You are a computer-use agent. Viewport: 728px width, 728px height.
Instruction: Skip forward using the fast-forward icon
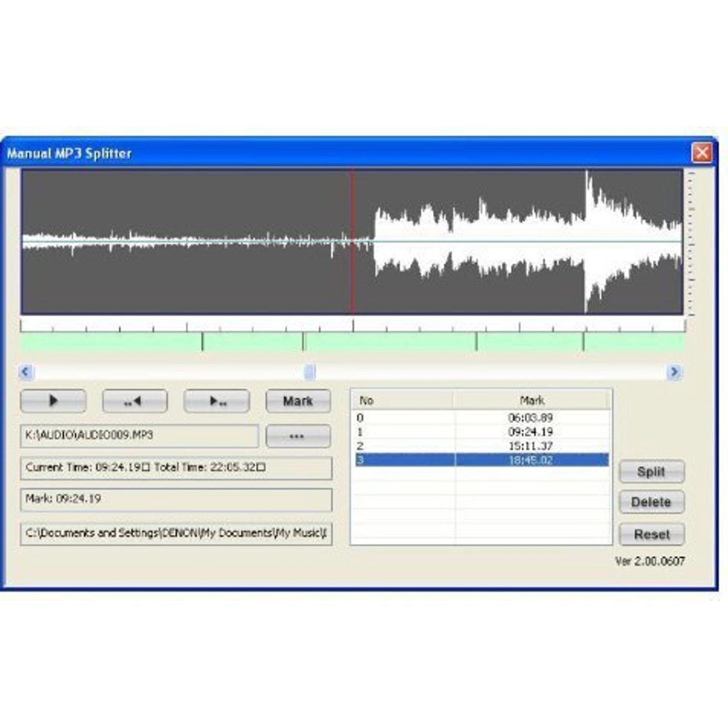(217, 400)
